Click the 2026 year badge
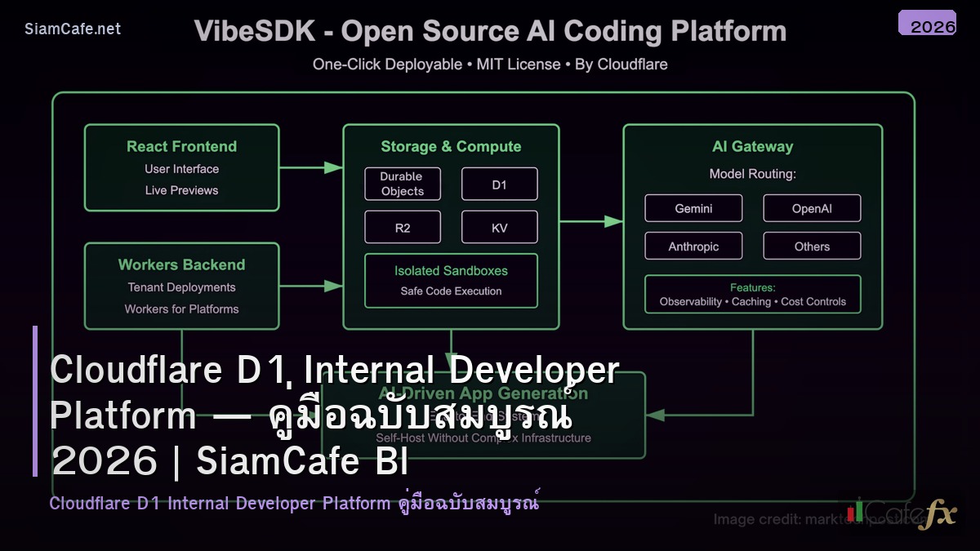The image size is (980, 551). (931, 25)
